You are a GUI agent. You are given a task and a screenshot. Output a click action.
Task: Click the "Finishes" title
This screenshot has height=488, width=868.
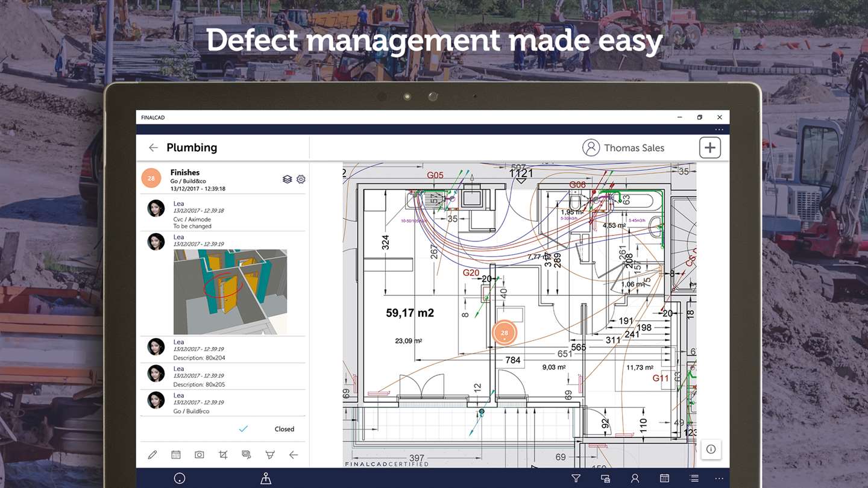coord(185,172)
